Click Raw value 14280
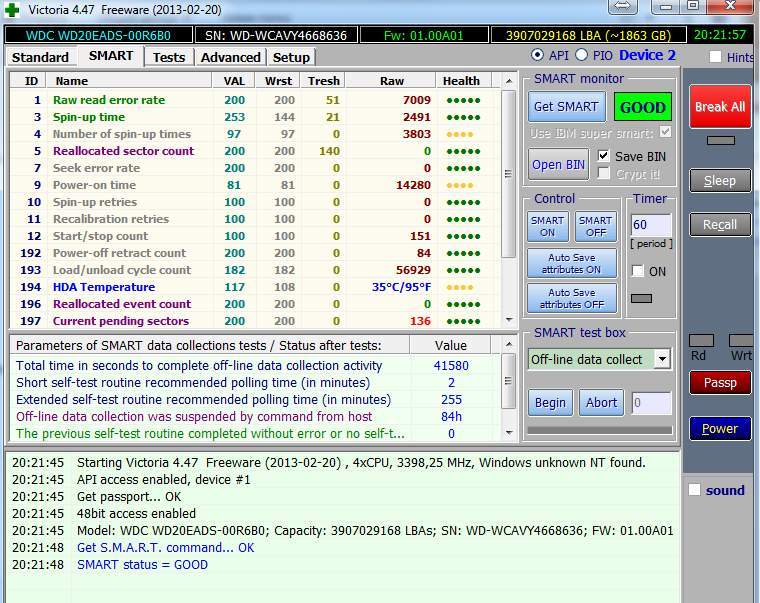The image size is (760, 603). 413,185
